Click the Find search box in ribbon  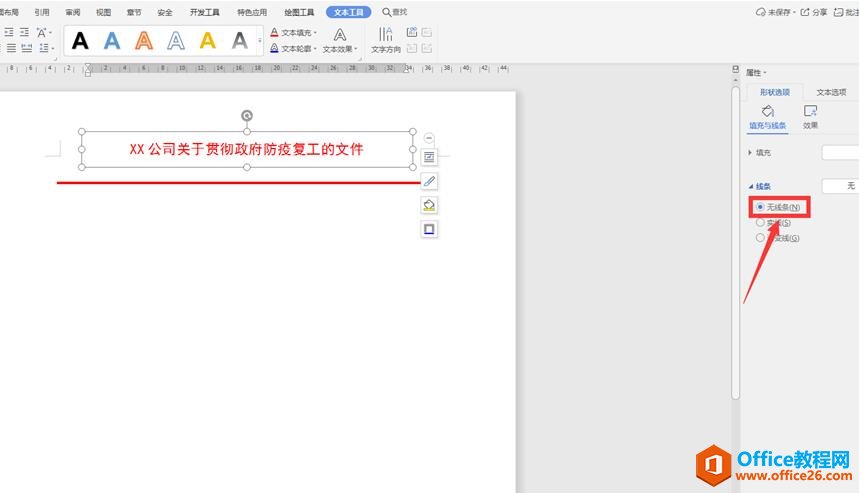395,12
